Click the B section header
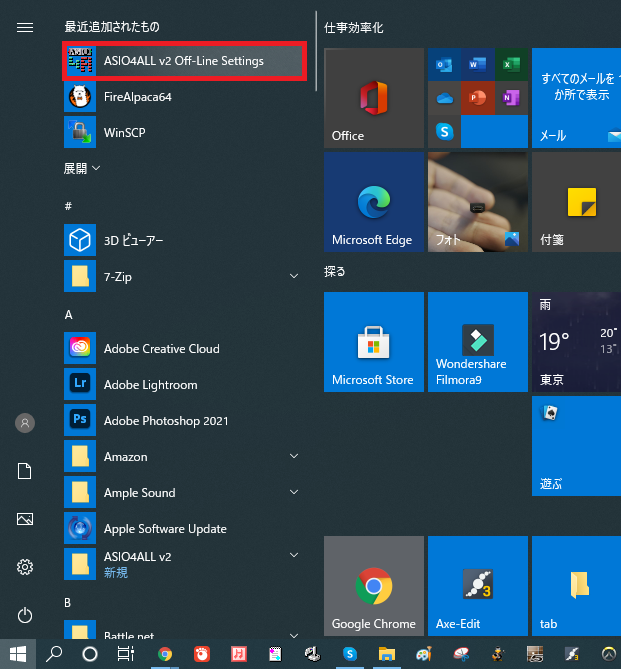Image resolution: width=621 pixels, height=669 pixels. click(67, 602)
